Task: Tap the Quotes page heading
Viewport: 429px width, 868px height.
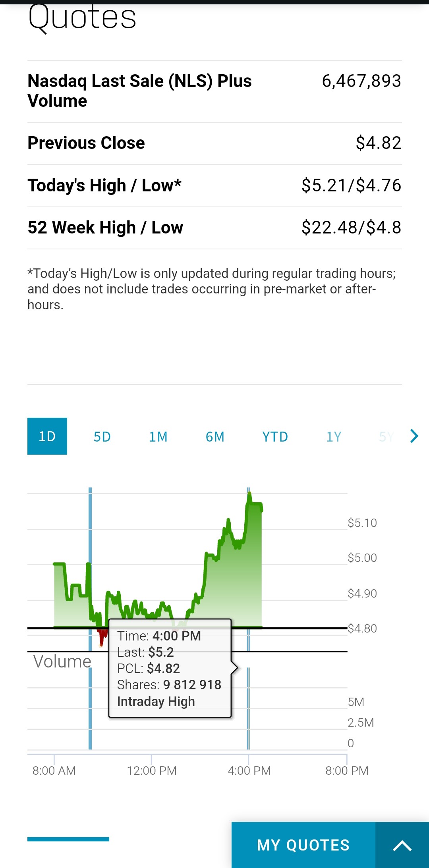Action: click(x=82, y=18)
